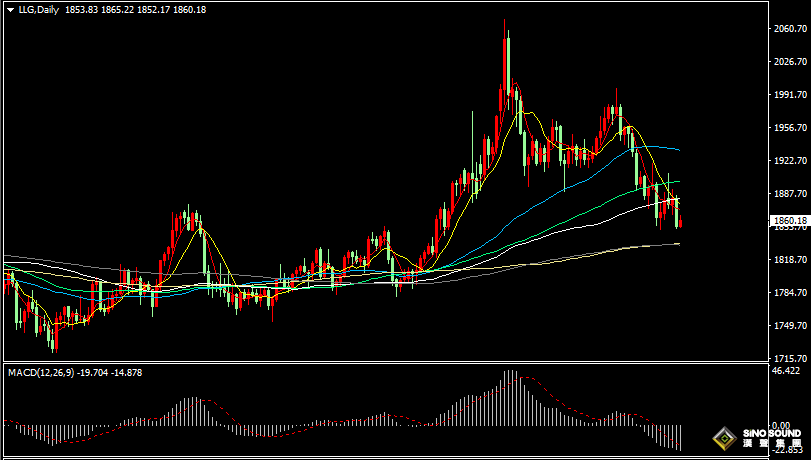
Task: Click the 1956.70 price axis label
Action: tap(792, 128)
